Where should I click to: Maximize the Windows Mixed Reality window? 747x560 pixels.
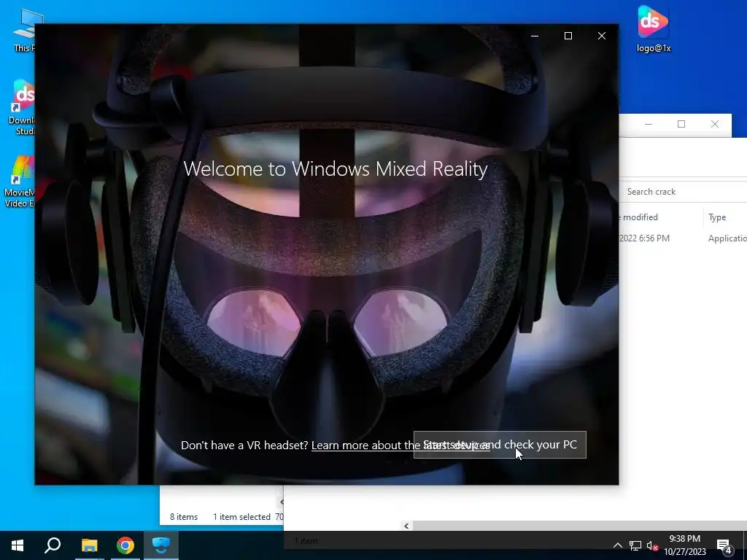click(x=568, y=36)
